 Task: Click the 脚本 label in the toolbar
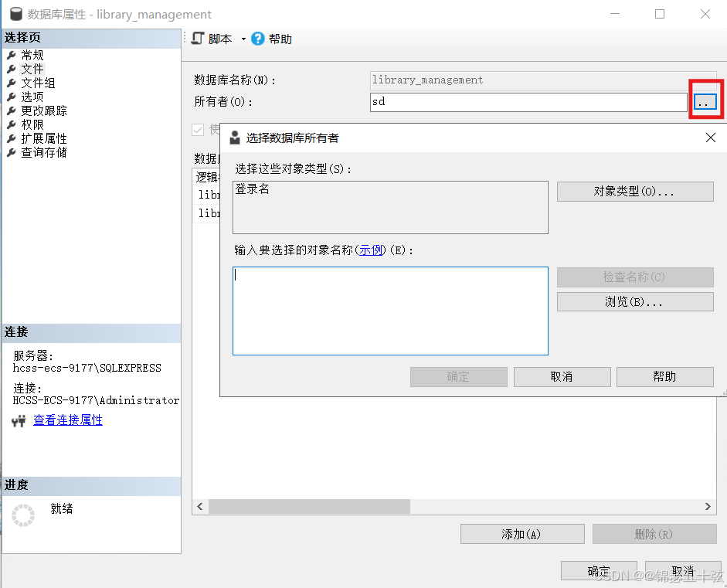(219, 39)
